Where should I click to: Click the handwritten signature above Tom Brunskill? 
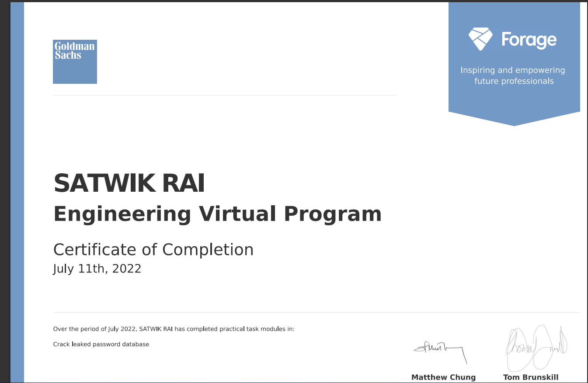(x=536, y=348)
